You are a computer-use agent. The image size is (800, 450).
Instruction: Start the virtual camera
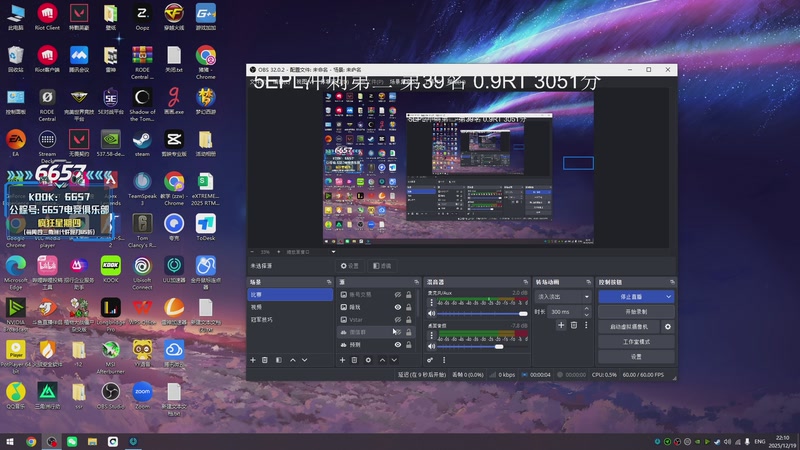click(x=629, y=327)
